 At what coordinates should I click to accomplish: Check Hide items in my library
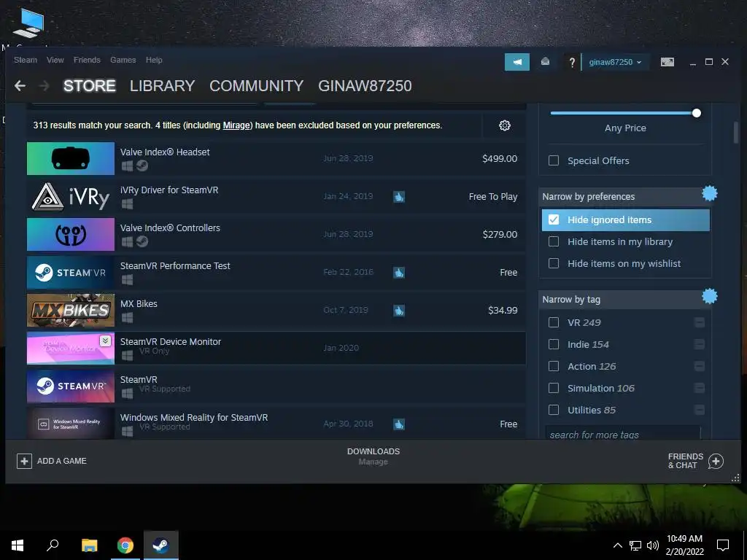pyautogui.click(x=554, y=241)
